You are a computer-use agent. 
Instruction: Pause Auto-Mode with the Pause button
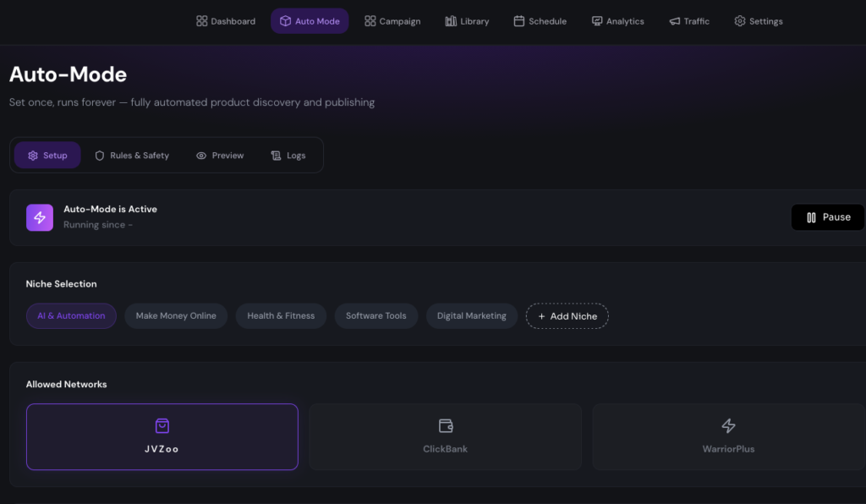(x=828, y=217)
